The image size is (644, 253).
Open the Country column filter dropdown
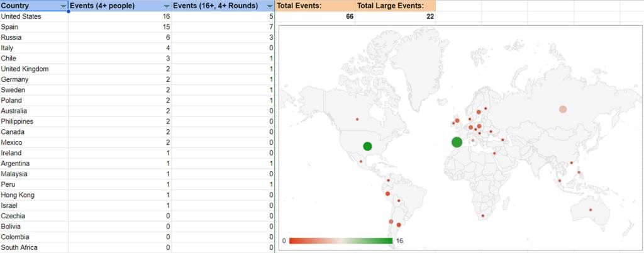pyautogui.click(x=63, y=6)
